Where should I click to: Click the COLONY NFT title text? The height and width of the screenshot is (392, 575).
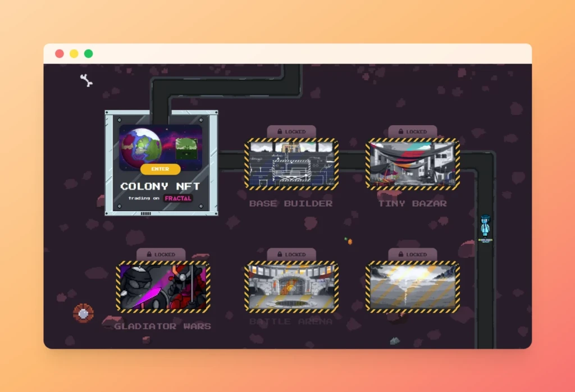coord(160,186)
